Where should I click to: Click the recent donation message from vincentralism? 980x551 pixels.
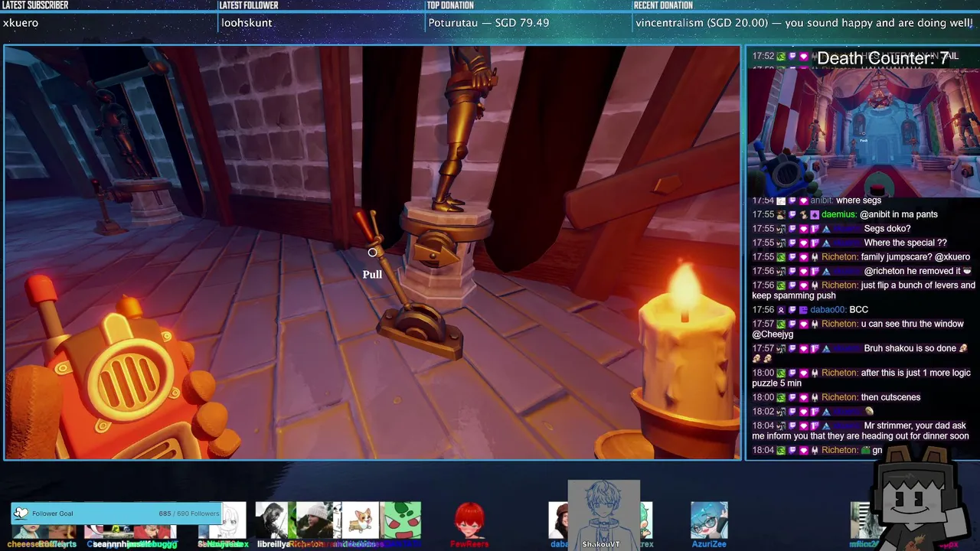[x=804, y=23]
